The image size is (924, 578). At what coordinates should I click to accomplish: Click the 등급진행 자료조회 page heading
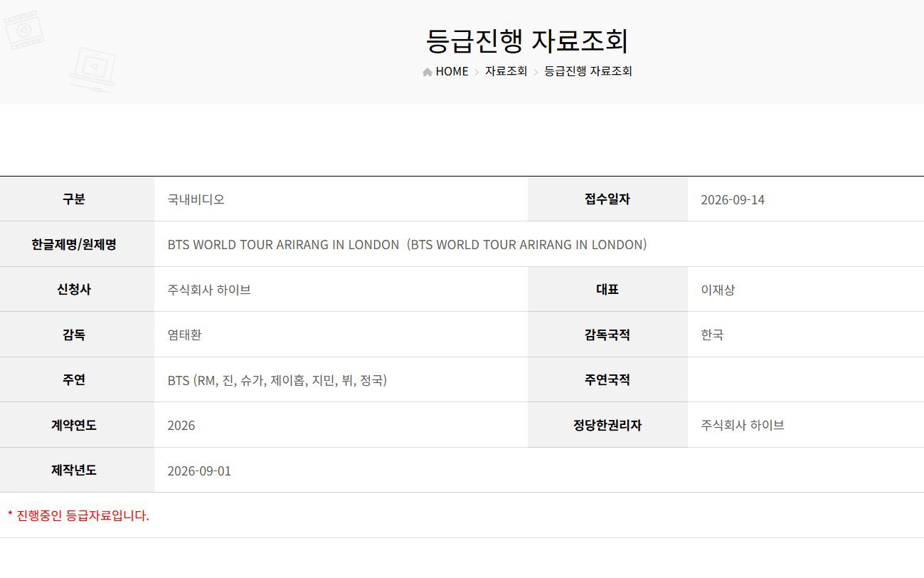(x=527, y=41)
